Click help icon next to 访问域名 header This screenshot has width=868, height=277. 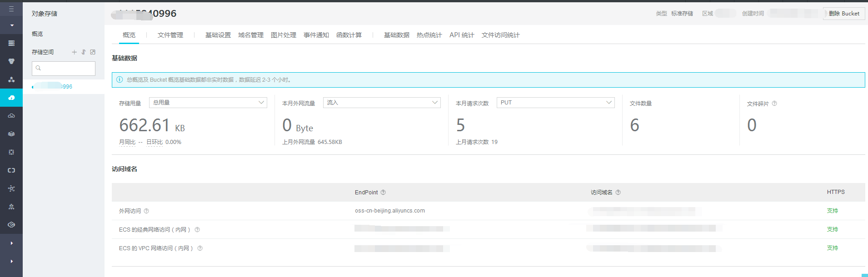[x=618, y=193]
